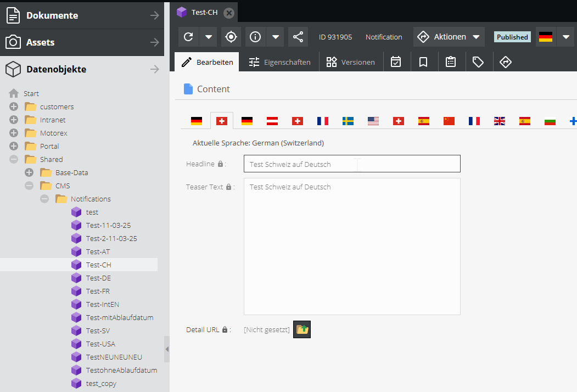Screen dimensions: 577x392
Task: Click Detail URL upload folder icon
Action: click(302, 329)
